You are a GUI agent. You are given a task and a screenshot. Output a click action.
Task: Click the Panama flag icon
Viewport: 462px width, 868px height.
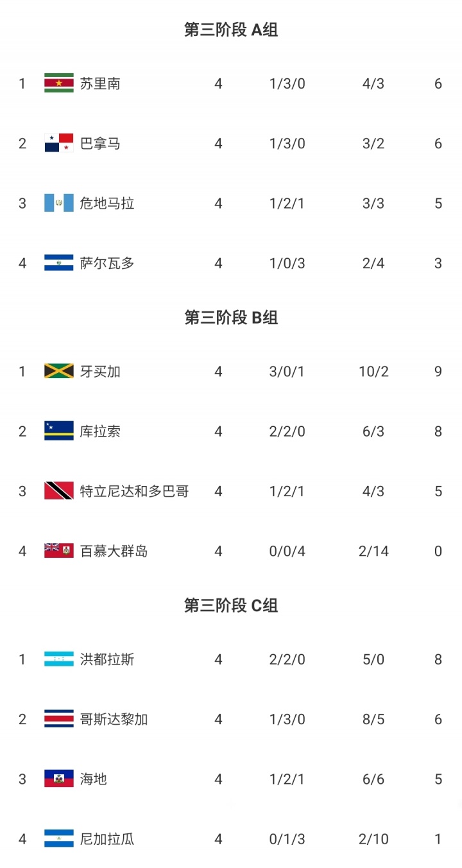tap(59, 143)
